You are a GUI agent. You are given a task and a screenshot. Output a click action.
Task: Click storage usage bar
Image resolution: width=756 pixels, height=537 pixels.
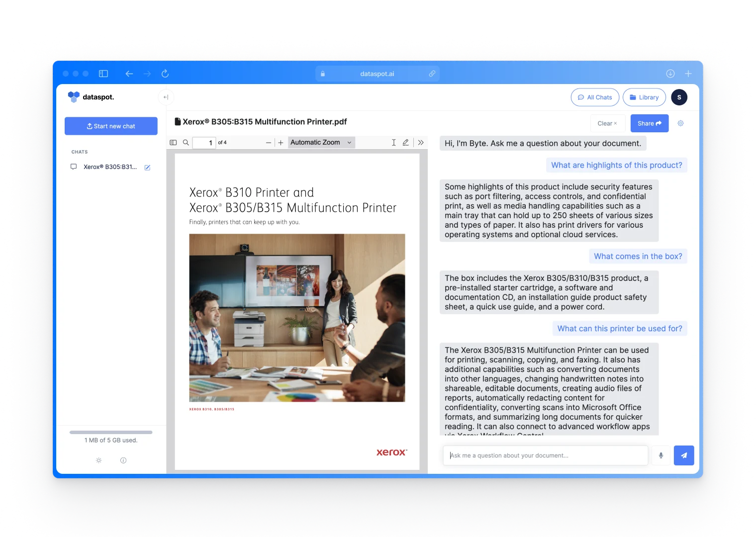click(111, 432)
